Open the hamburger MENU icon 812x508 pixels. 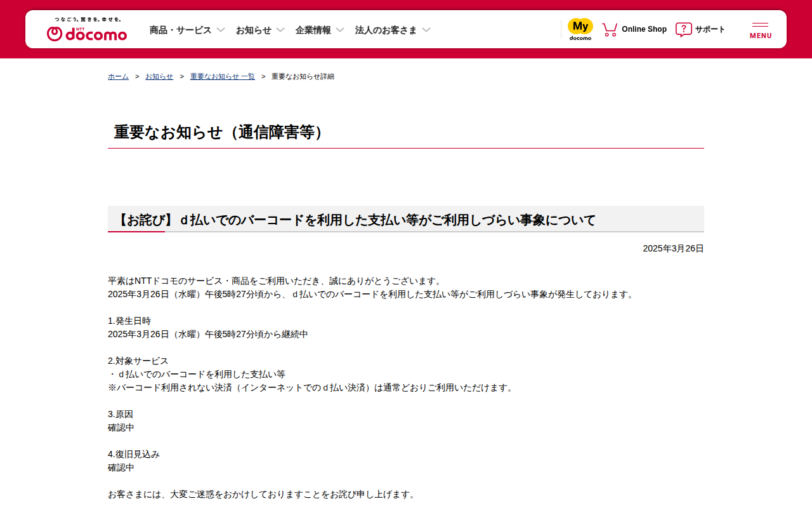[x=761, y=30]
